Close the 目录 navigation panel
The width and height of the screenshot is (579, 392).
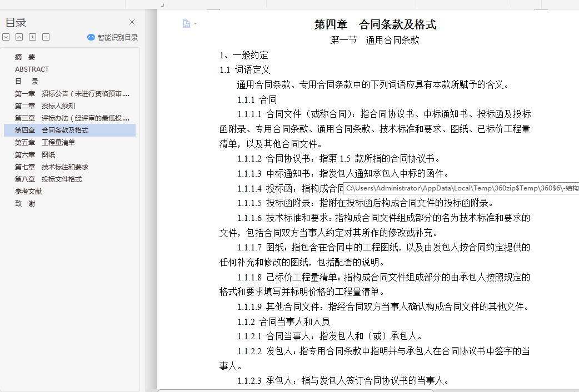point(132,22)
